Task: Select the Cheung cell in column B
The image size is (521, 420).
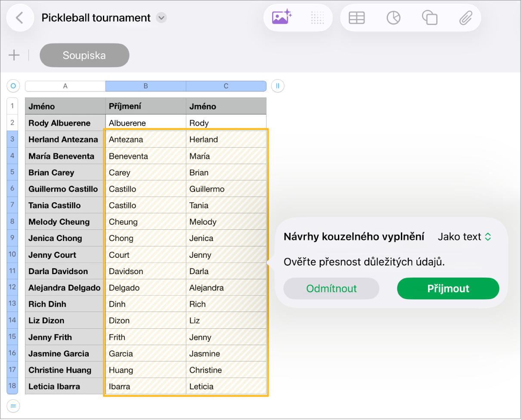Action: tap(146, 222)
